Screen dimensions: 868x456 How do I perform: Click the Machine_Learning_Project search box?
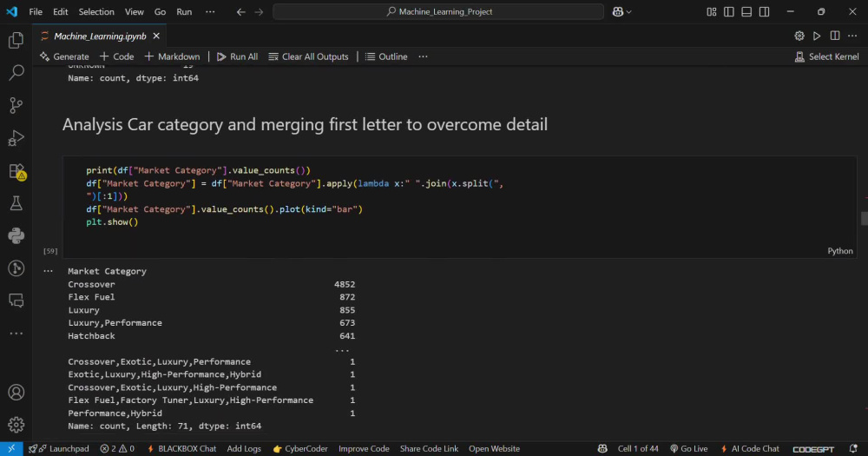[x=438, y=11]
